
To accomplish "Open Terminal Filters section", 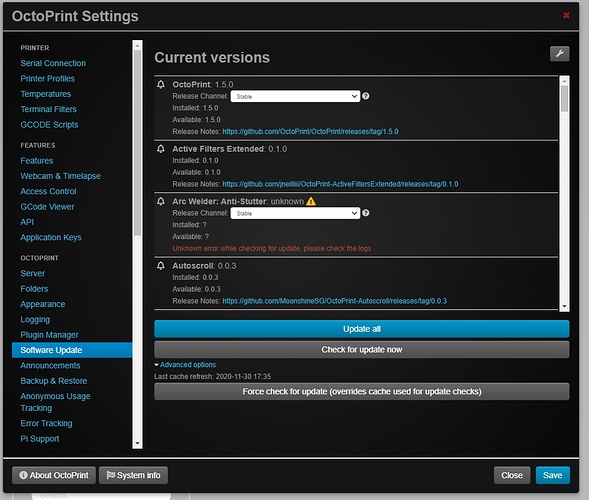I will click(48, 109).
